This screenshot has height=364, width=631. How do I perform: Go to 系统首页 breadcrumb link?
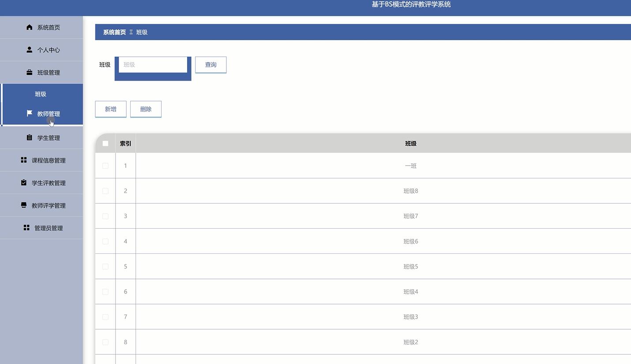(114, 32)
